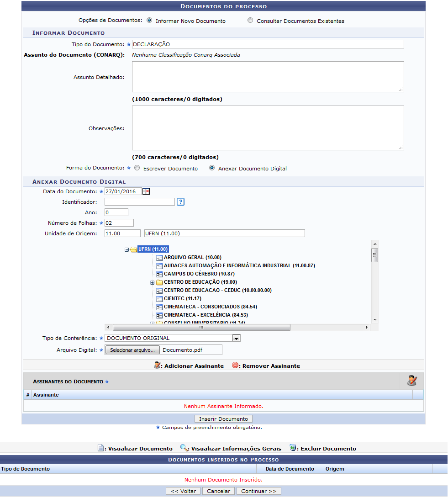The width and height of the screenshot is (448, 498).
Task: Click the Data do Documento date field
Action: point(123,191)
